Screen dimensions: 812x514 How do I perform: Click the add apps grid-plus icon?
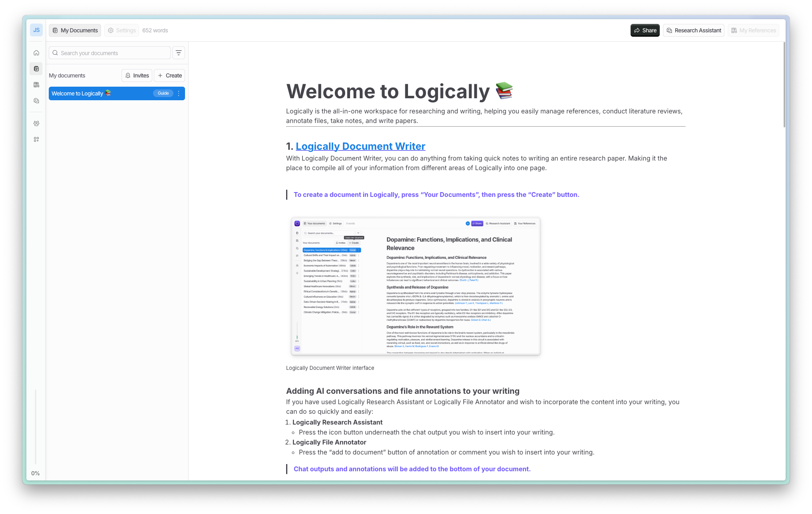(36, 139)
